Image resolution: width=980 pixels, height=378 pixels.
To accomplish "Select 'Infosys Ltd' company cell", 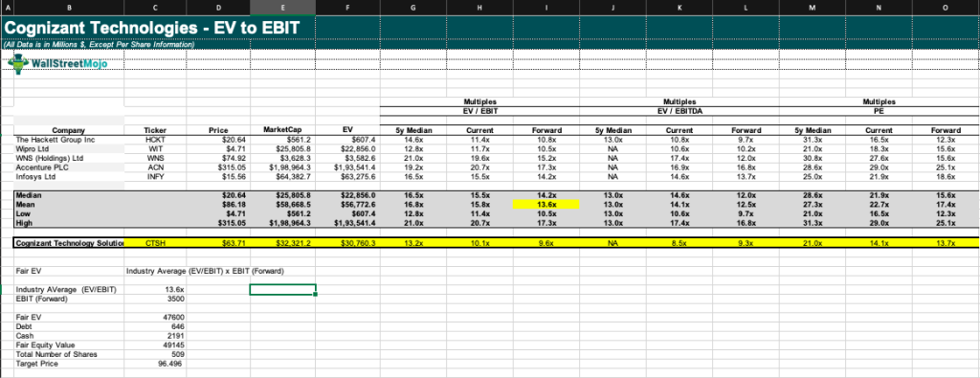I will (69, 176).
